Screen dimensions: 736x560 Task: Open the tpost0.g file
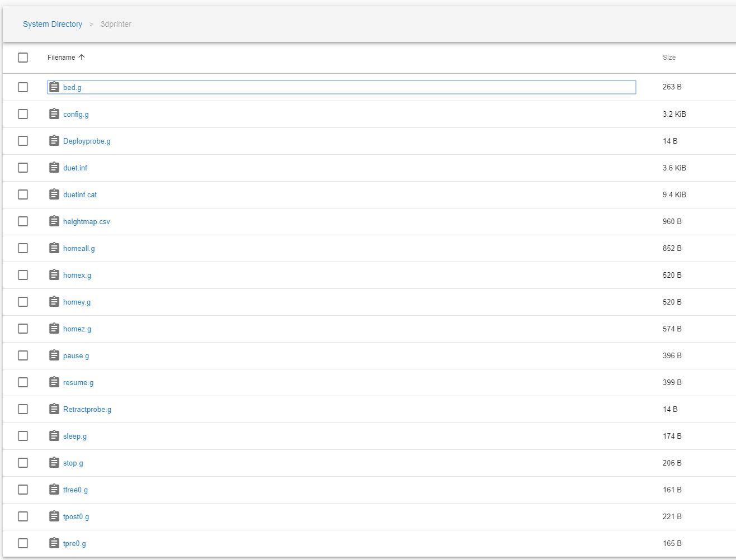(76, 516)
